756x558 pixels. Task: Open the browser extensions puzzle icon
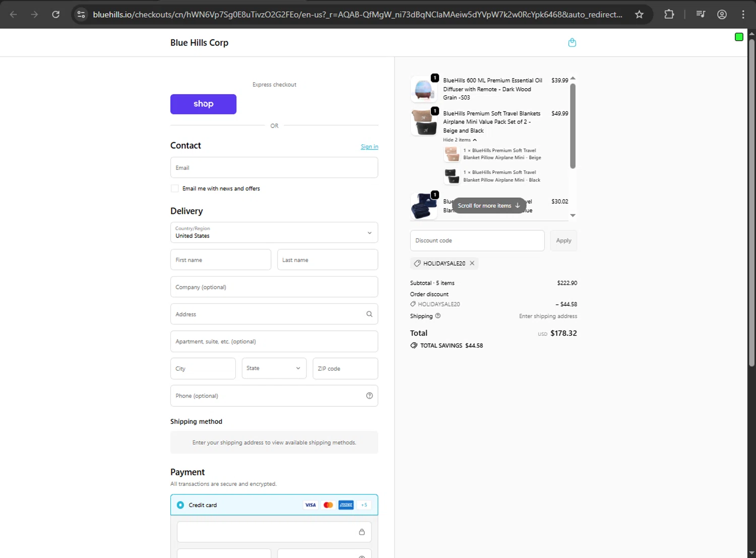tap(669, 15)
